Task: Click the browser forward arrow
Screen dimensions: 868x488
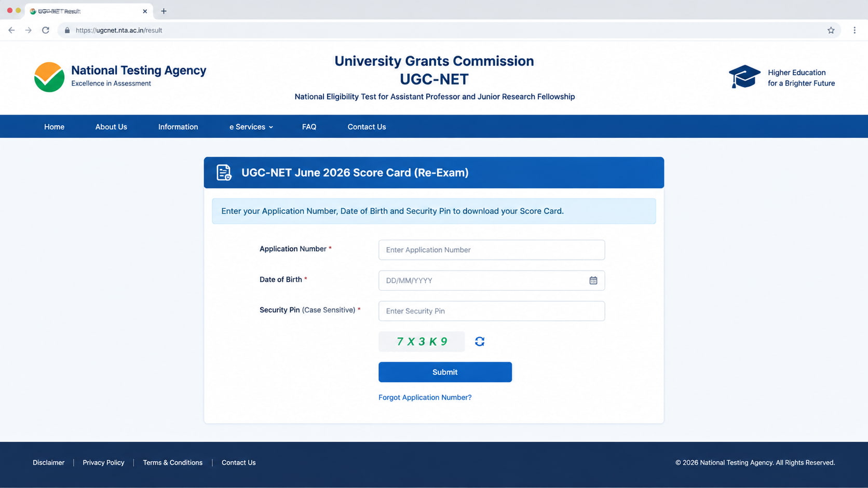Action: point(29,30)
